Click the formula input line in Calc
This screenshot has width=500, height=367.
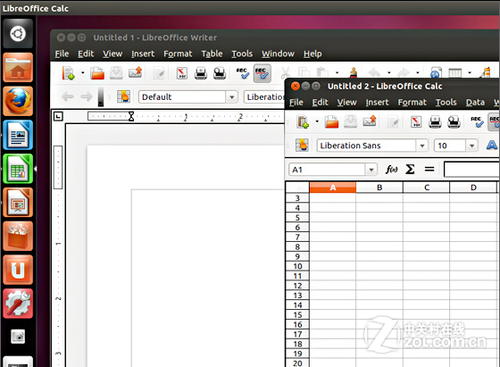click(472, 170)
